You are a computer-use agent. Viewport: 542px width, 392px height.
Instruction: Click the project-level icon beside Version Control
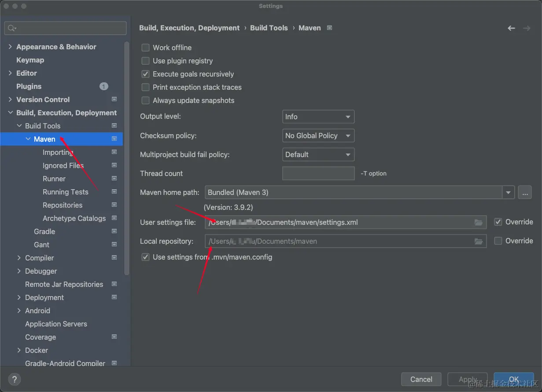click(114, 99)
